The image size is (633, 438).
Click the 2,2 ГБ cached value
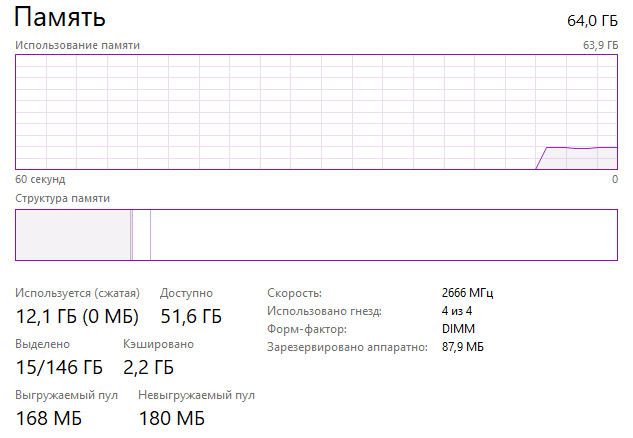(x=150, y=367)
